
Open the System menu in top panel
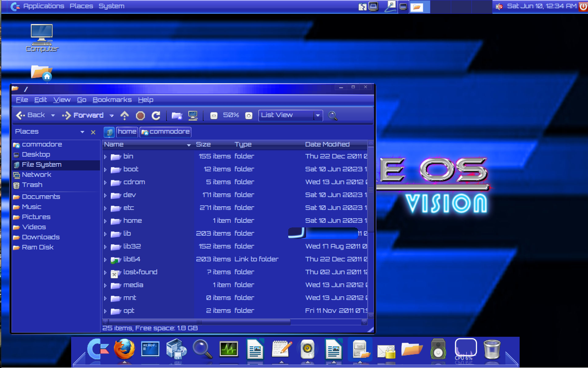coord(112,6)
